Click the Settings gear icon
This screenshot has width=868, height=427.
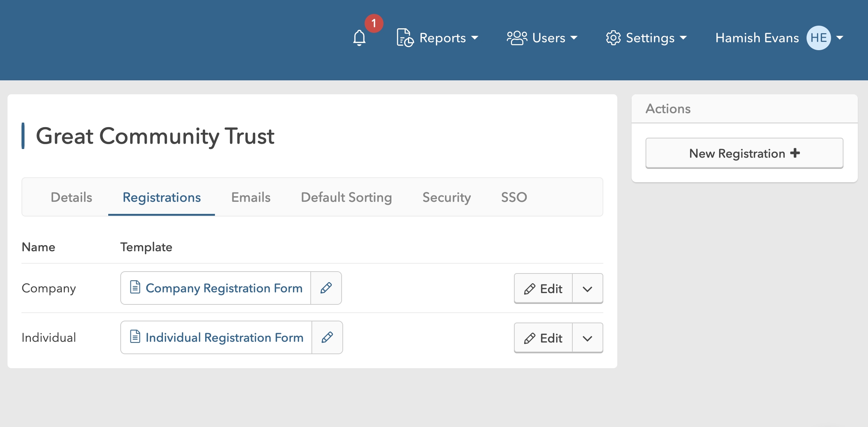pos(613,38)
